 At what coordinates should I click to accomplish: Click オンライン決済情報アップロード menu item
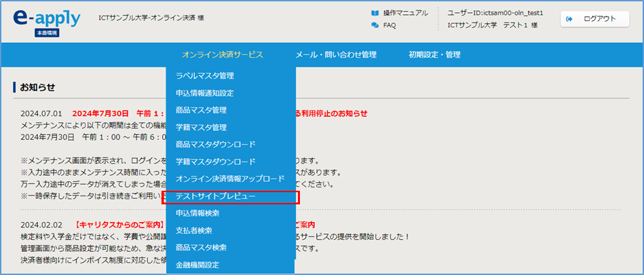click(x=230, y=179)
